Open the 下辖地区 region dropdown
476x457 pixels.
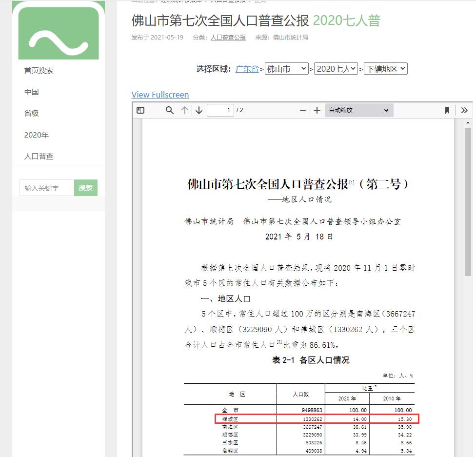click(386, 69)
